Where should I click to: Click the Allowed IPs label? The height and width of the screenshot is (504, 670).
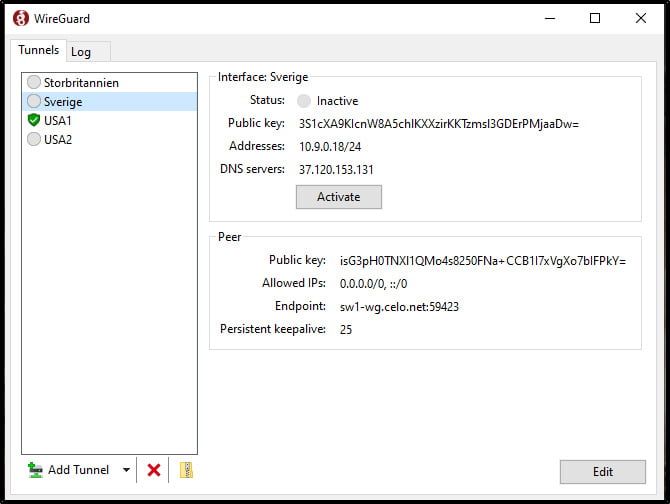294,283
